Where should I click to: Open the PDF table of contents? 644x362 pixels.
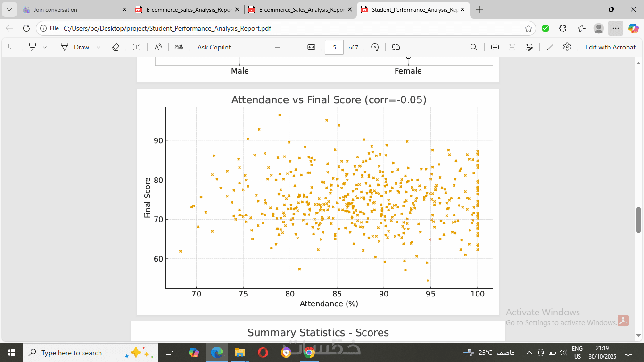click(x=13, y=47)
